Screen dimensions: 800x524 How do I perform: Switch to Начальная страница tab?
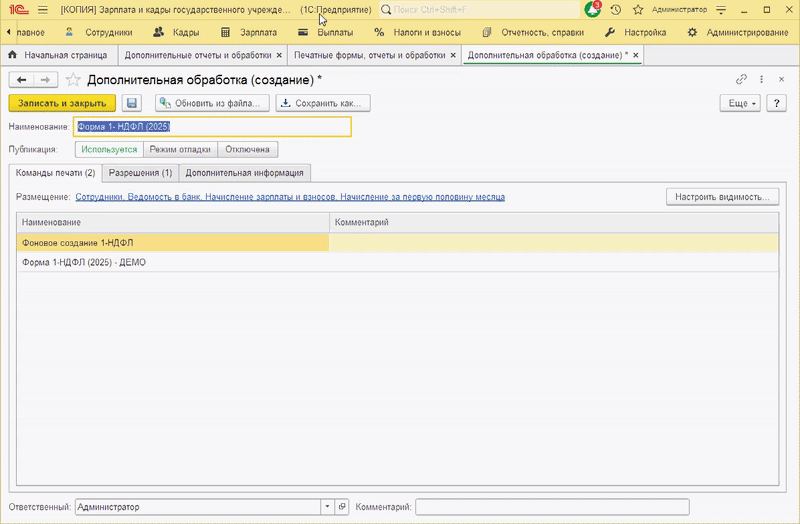coord(60,55)
